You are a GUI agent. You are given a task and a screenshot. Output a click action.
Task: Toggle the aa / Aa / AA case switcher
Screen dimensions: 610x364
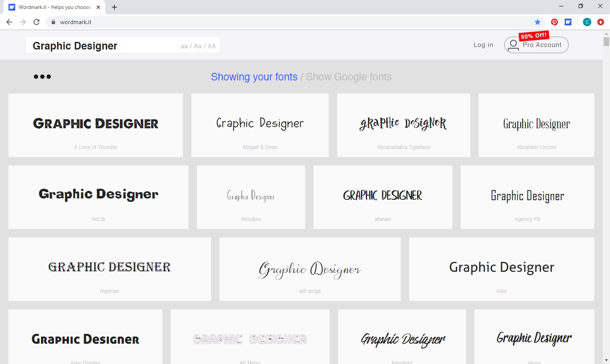pyautogui.click(x=198, y=46)
